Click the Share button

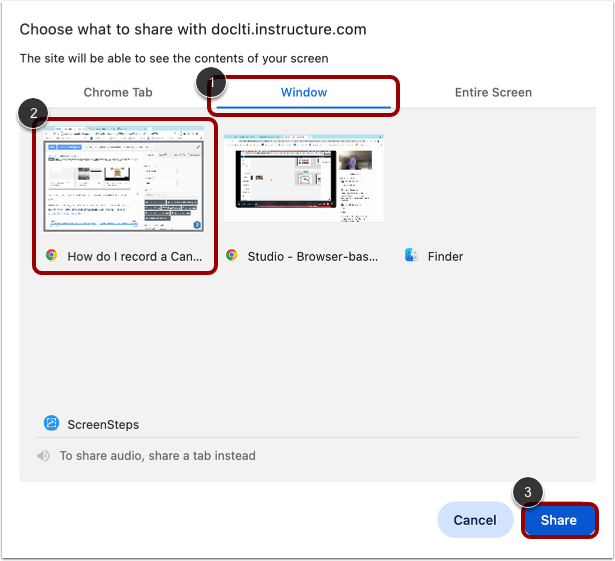[x=559, y=520]
